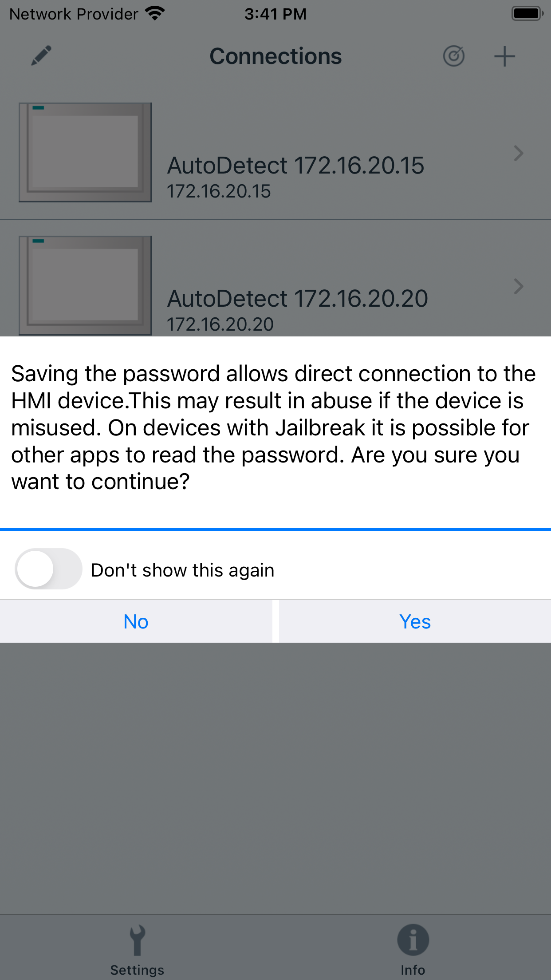551x980 pixels.
Task: Tap the Wi-Fi status icon
Action: click(x=155, y=14)
